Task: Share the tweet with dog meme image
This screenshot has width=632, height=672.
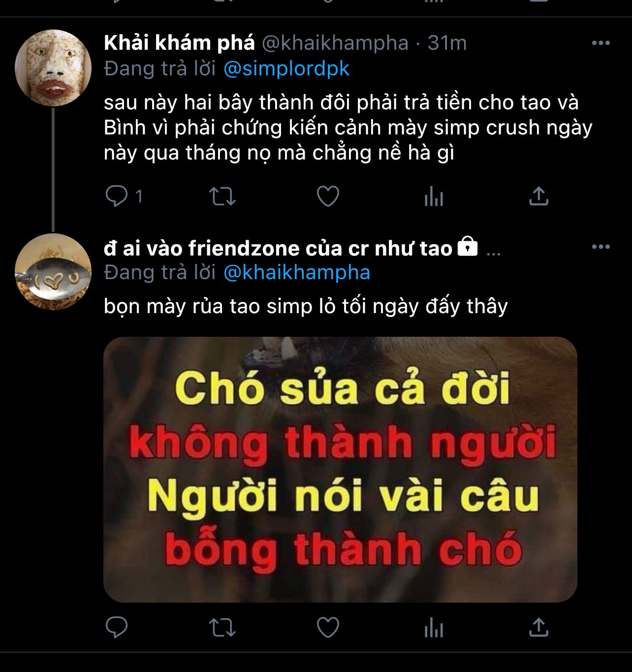Action: coord(538,627)
